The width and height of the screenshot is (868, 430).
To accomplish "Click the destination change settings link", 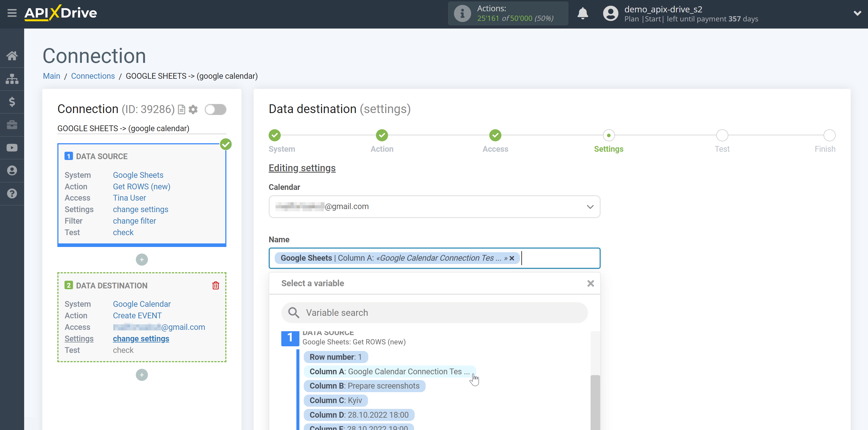I will tap(141, 339).
